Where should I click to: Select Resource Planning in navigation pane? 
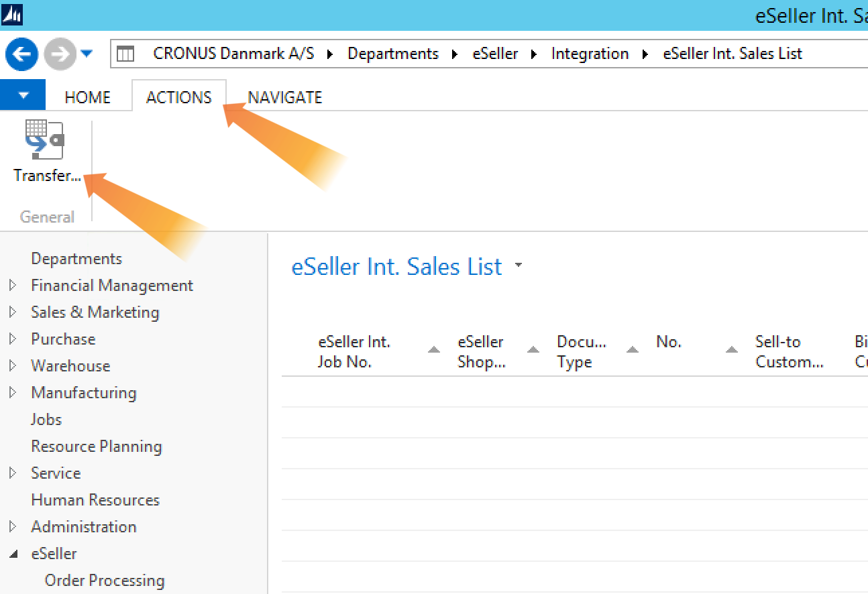[97, 447]
